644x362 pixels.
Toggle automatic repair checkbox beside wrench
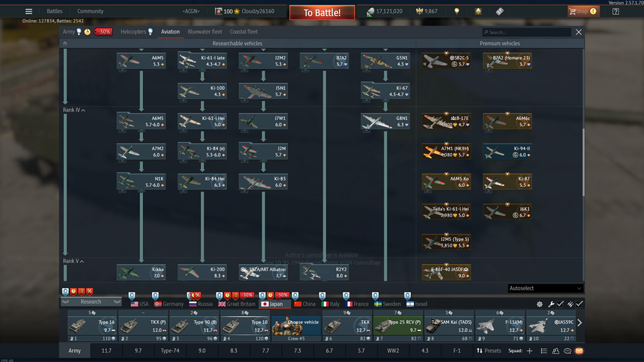click(x=560, y=304)
